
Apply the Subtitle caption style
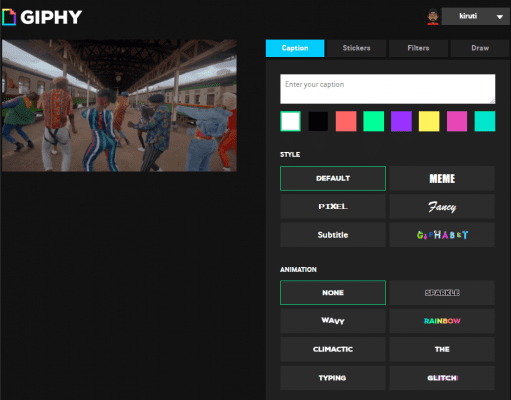333,235
